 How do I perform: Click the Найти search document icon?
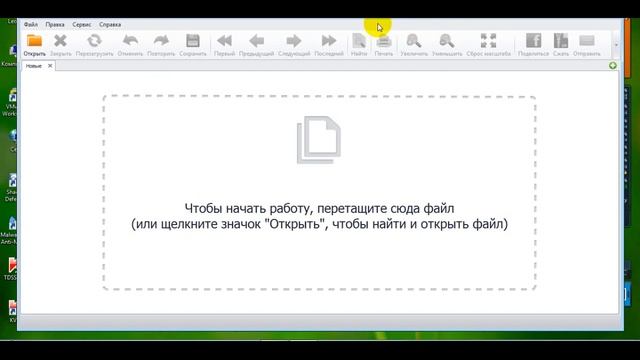tap(359, 41)
